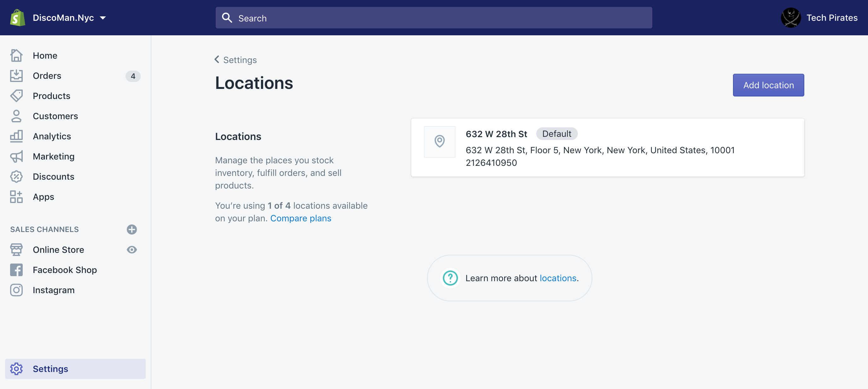Viewport: 868px width, 389px height.
Task: Click the Products tag icon
Action: click(x=16, y=96)
